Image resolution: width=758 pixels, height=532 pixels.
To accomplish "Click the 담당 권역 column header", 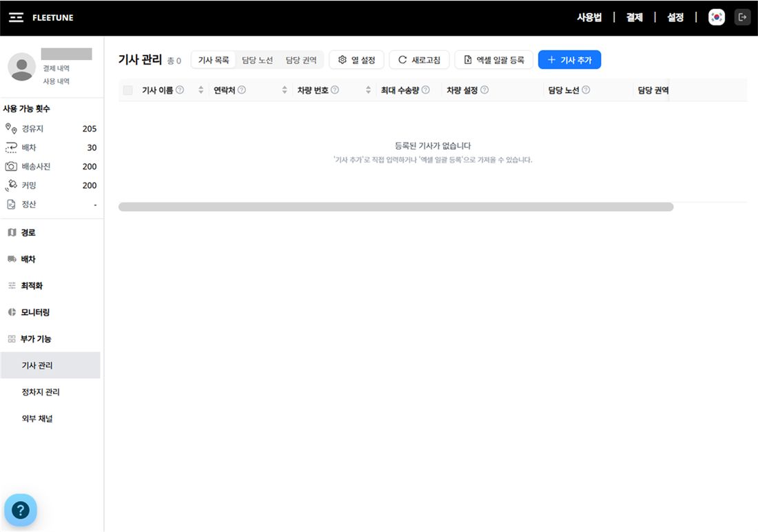I will click(653, 90).
